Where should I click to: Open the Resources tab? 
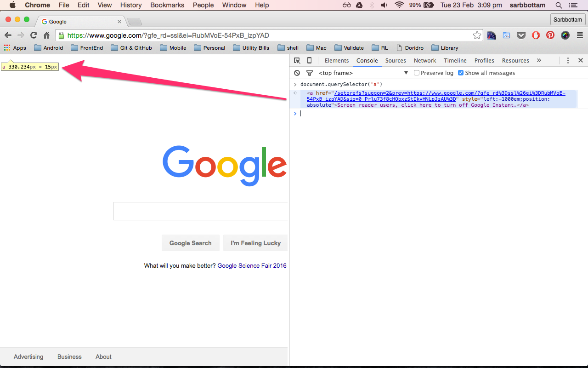(515, 60)
